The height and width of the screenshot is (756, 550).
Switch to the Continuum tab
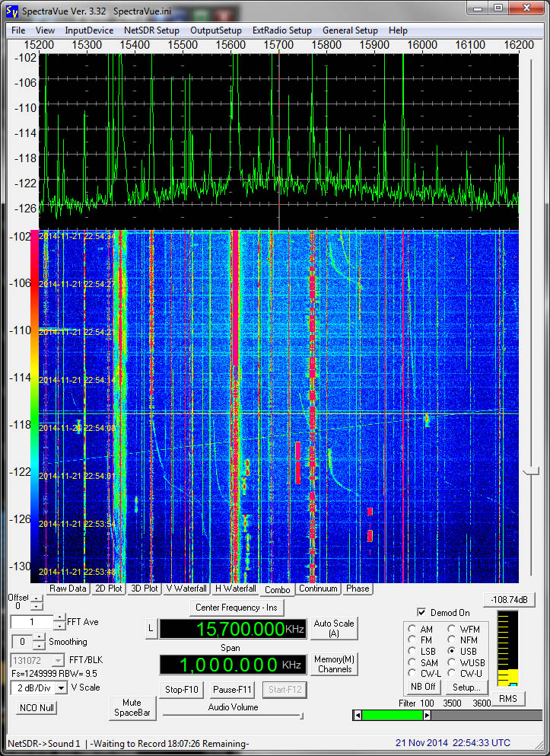318,589
